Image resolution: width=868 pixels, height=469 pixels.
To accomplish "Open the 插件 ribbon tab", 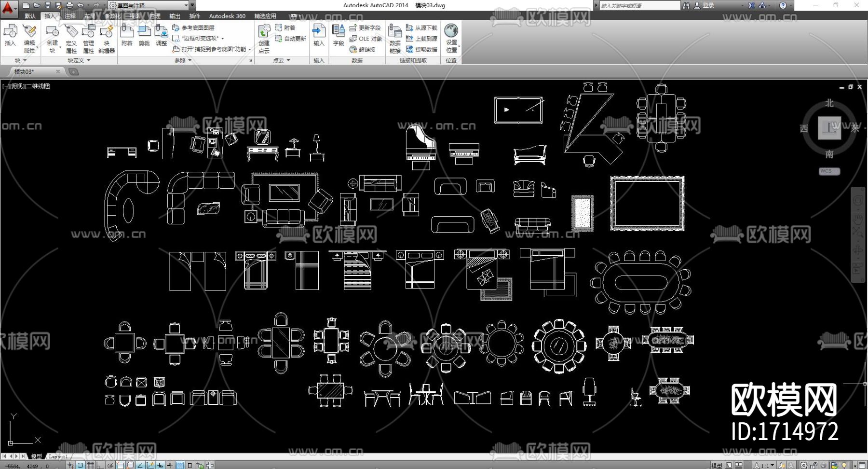I will click(194, 16).
